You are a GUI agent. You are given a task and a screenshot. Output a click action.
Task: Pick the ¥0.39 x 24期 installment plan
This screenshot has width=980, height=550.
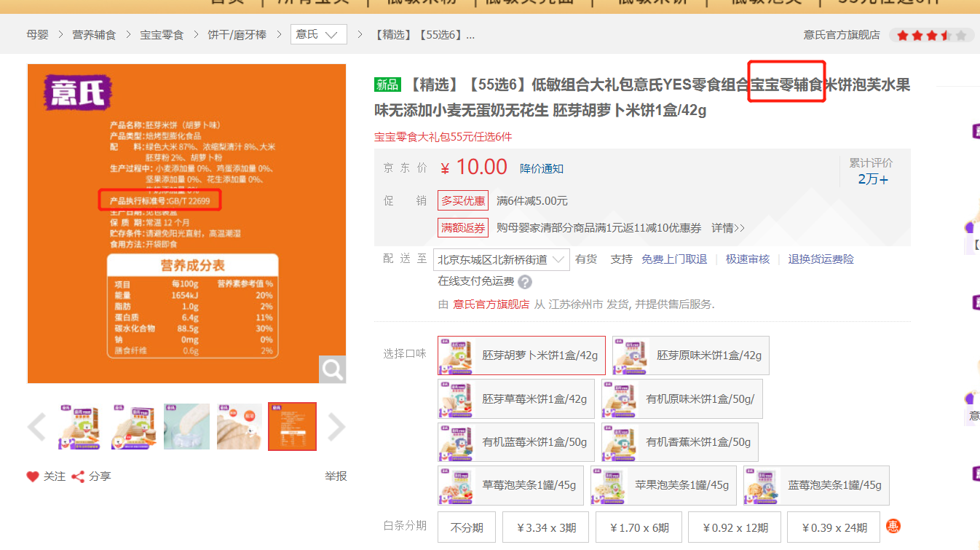tap(834, 527)
